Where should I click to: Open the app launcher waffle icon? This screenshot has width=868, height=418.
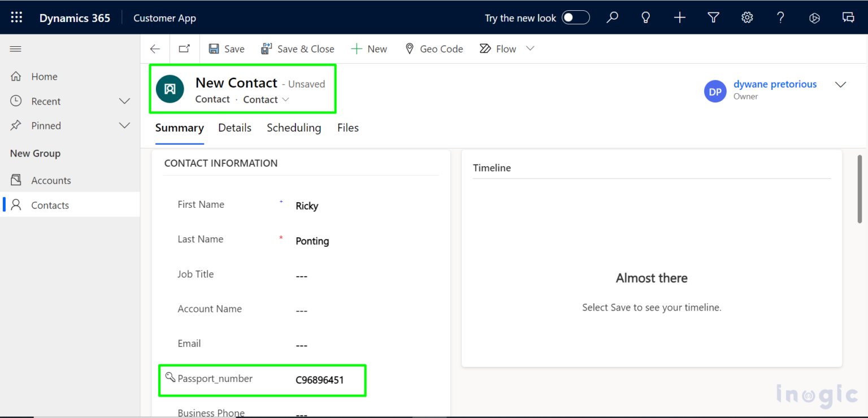point(16,18)
